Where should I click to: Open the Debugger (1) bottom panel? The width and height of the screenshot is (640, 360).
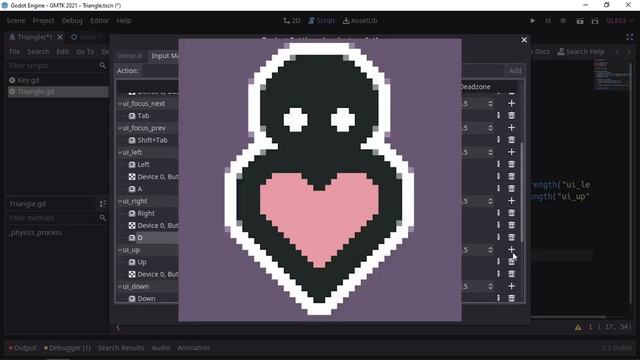point(67,348)
